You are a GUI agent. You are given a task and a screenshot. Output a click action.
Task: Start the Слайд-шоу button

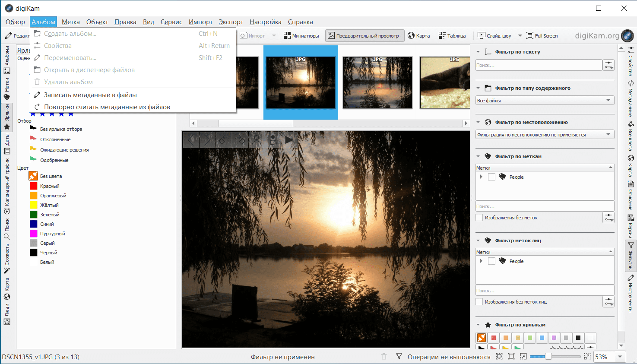(494, 36)
